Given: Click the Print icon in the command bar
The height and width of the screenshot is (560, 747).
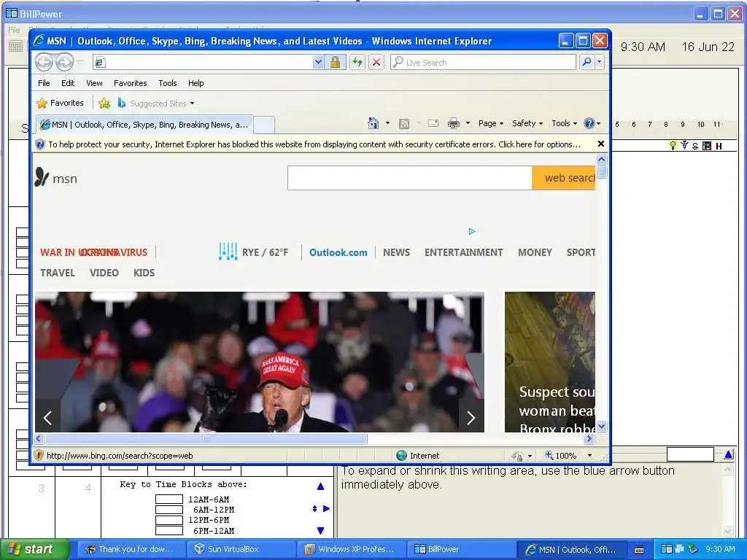Looking at the screenshot, I should tap(454, 123).
